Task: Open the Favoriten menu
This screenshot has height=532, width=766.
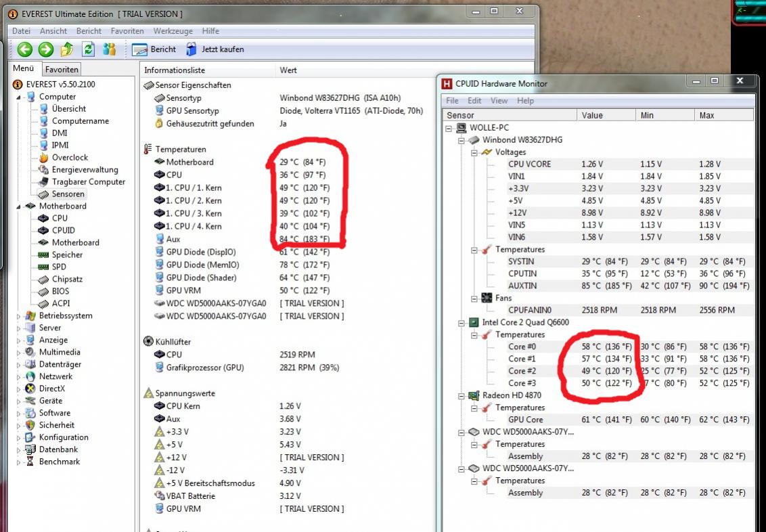Action: tap(127, 30)
